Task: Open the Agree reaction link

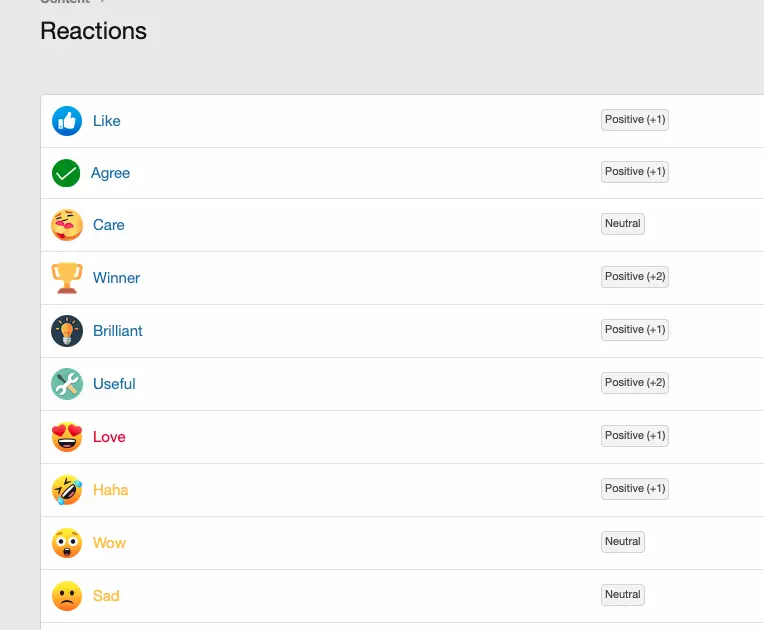Action: 110,173
